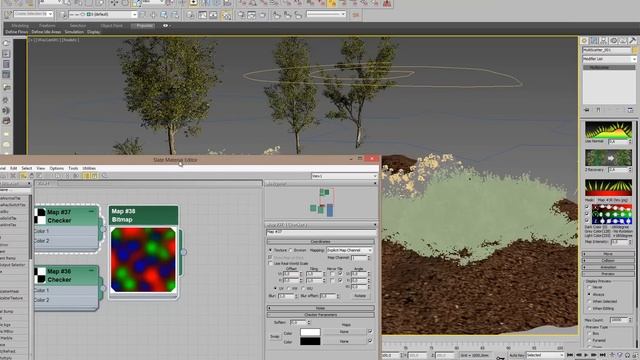This screenshot has width=640, height=360.
Task: Select the WU coordinate radio button
Action: [303, 289]
